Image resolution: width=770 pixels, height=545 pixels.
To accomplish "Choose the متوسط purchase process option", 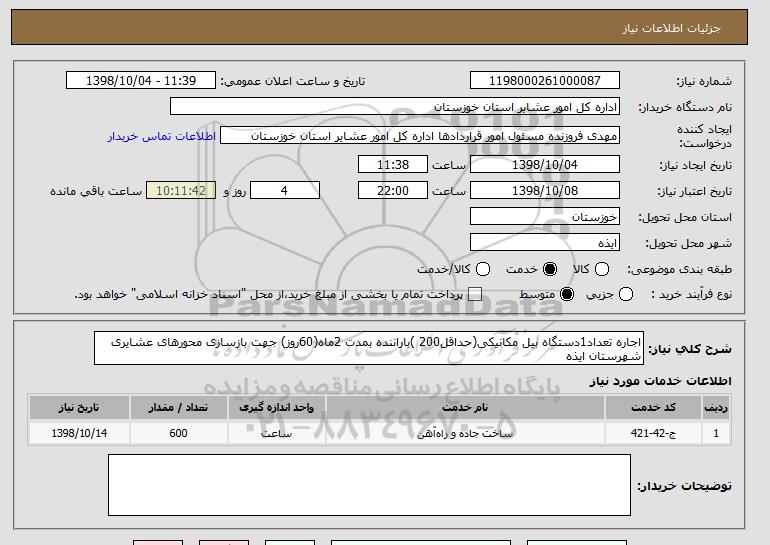I will tap(567, 295).
